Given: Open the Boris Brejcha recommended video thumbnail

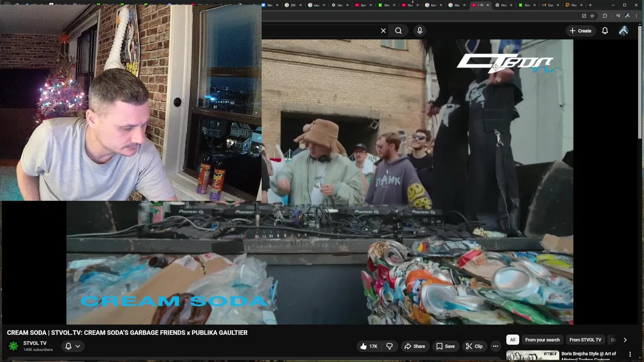Looking at the screenshot, I should pos(532,356).
